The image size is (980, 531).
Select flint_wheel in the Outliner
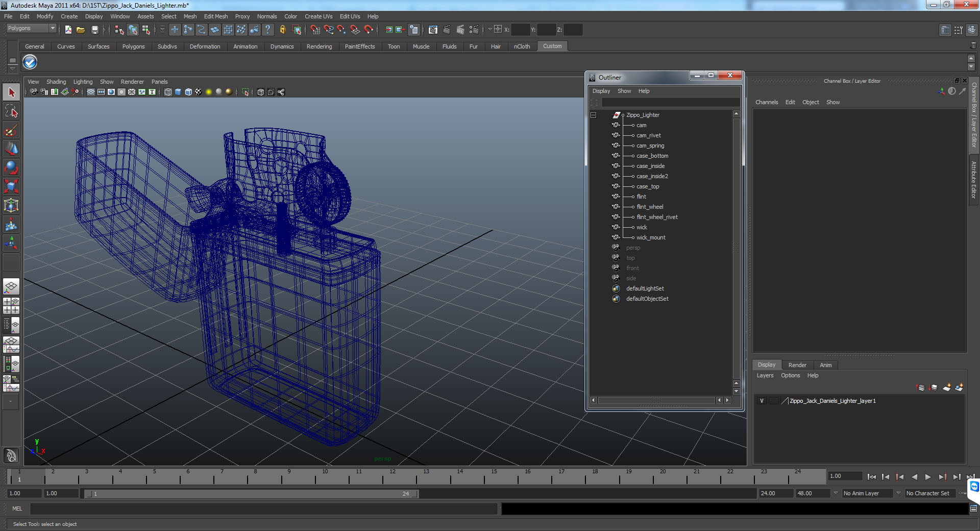pos(650,207)
